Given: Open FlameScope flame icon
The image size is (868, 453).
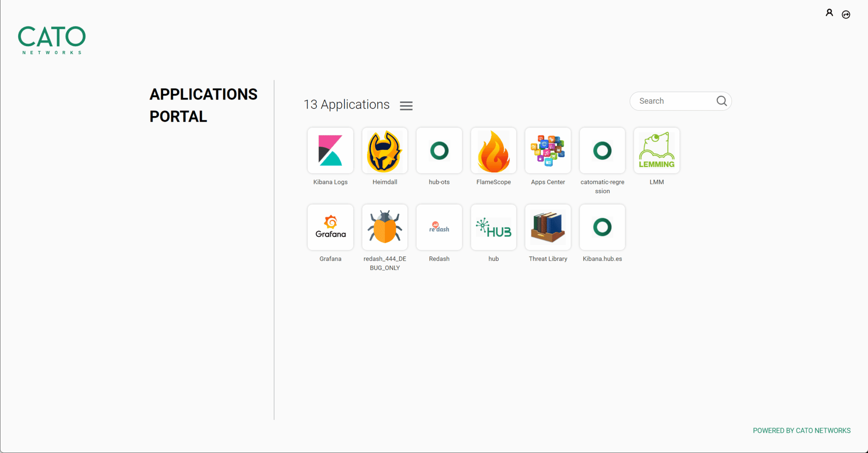Looking at the screenshot, I should (493, 151).
